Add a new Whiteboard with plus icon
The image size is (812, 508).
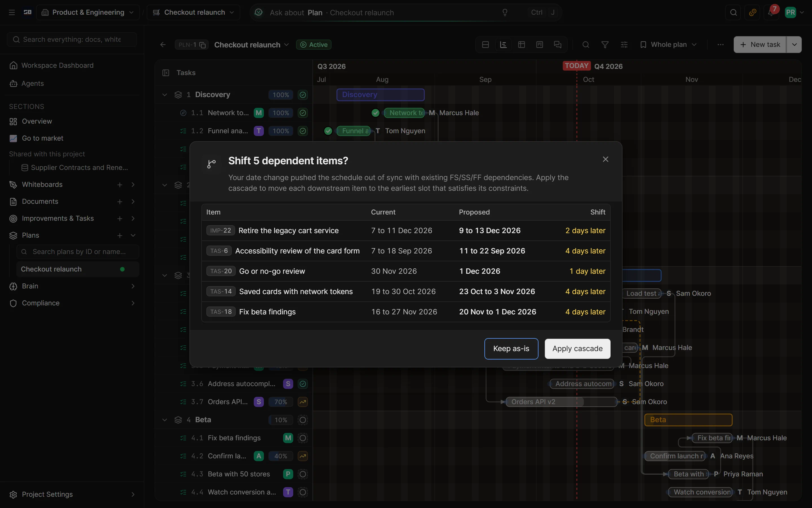[x=120, y=185]
